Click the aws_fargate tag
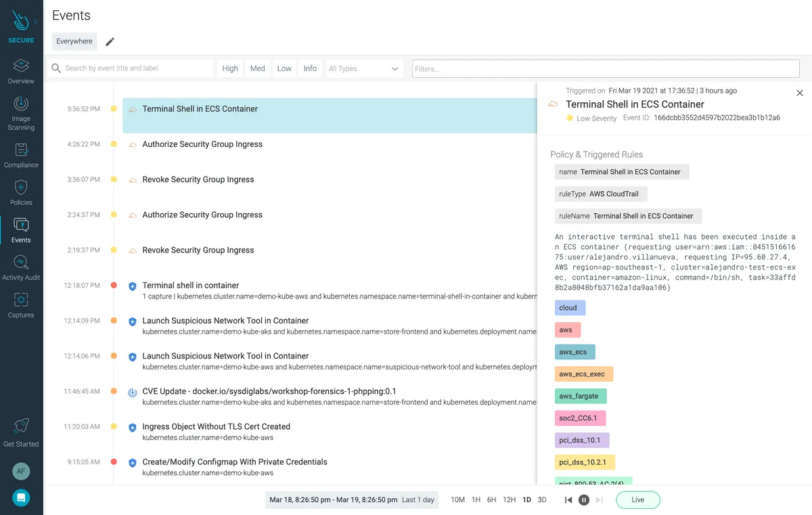This screenshot has height=515, width=812. (x=581, y=396)
